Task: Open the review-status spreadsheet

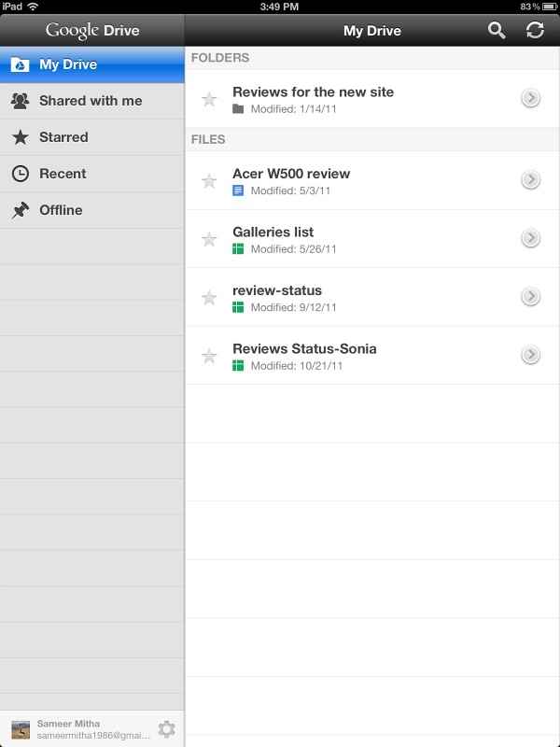Action: pos(372,297)
